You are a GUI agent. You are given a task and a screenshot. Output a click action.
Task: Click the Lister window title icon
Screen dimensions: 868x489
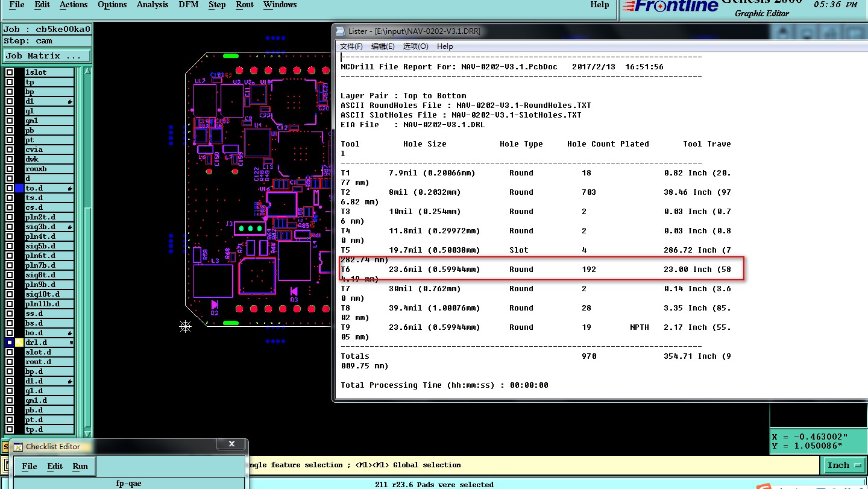(x=341, y=31)
